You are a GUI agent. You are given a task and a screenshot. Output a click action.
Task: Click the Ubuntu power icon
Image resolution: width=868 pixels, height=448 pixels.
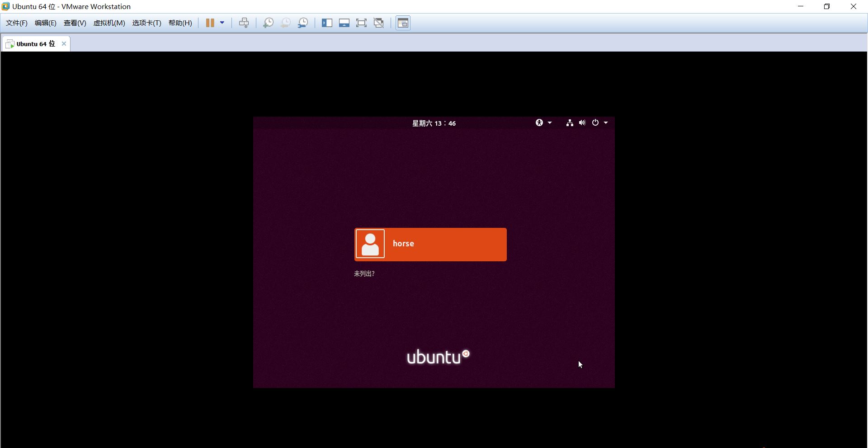click(595, 123)
